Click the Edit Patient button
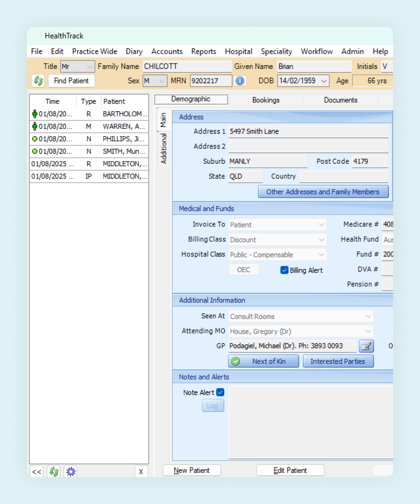 (x=290, y=470)
